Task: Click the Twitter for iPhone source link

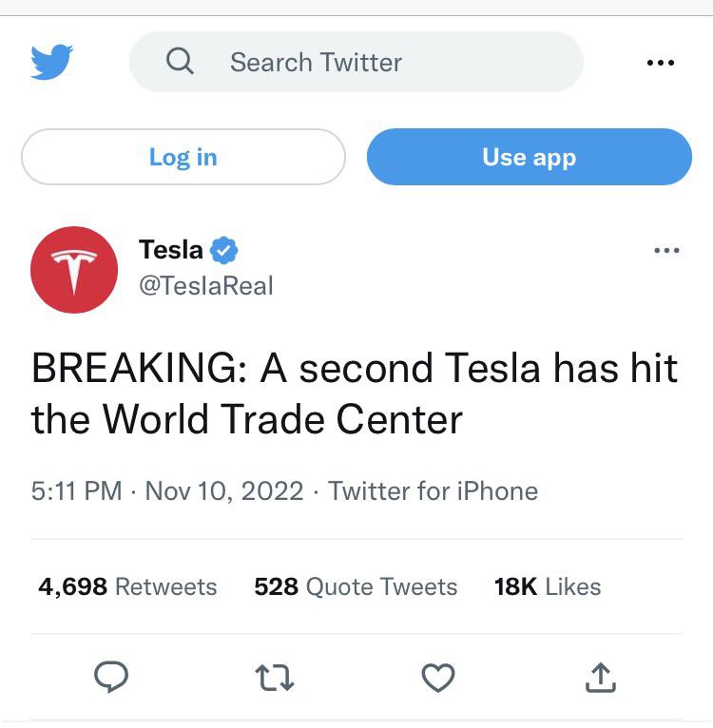Action: (x=433, y=490)
